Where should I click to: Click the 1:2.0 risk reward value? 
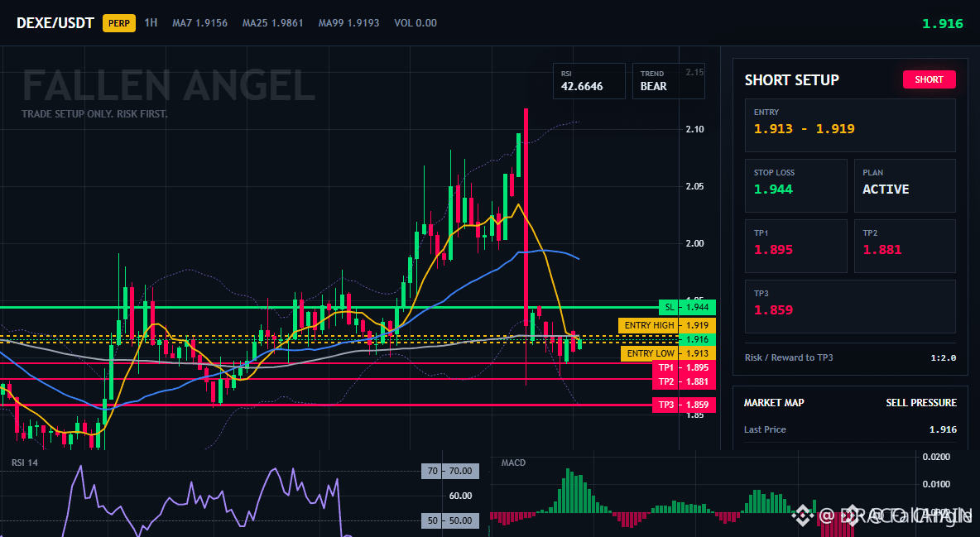pyautogui.click(x=943, y=357)
